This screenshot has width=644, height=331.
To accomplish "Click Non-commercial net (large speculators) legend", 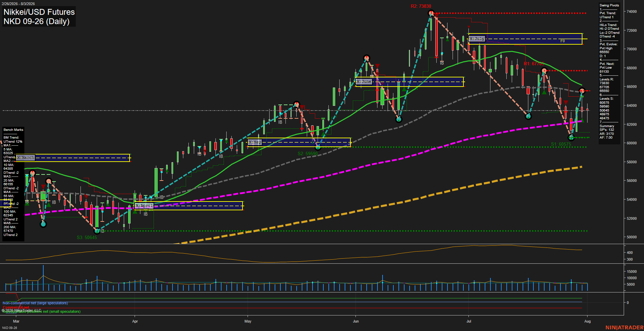I will (35, 303).
